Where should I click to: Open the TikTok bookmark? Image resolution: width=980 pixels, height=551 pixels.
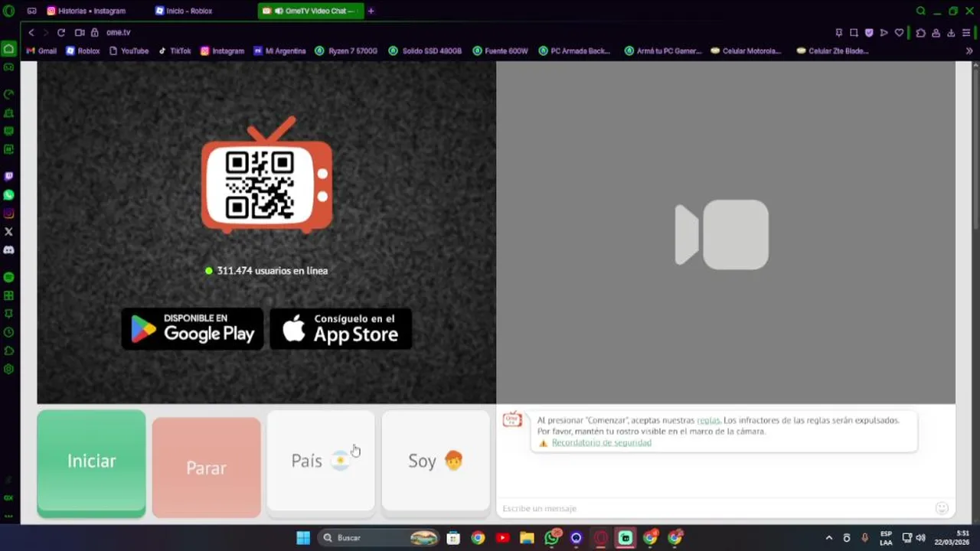(x=175, y=51)
